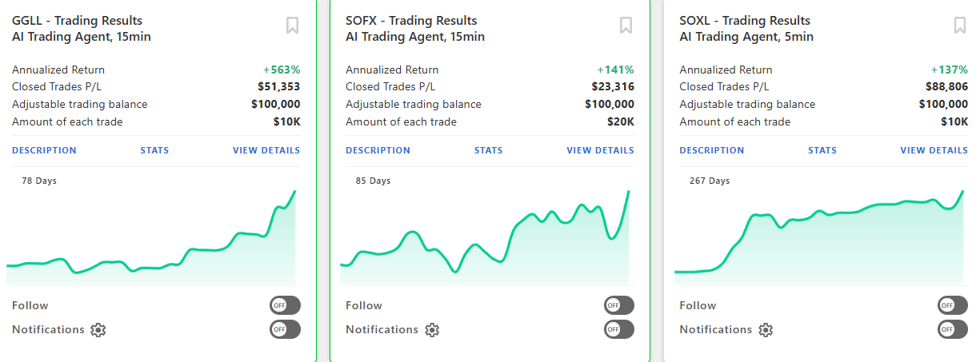Open SOXL notifications settings gear

(766, 330)
